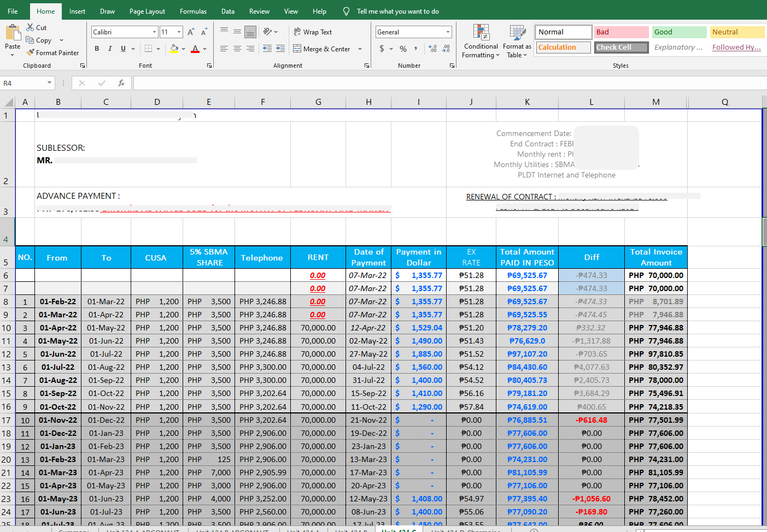
Task: Toggle Wrap Text on selected cells
Action: (313, 32)
